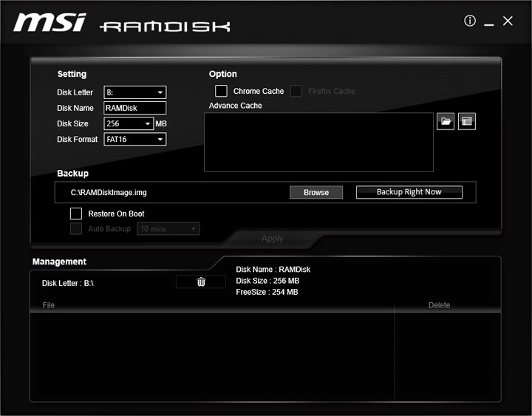Open the Disk Format FAT16 dropdown
The height and width of the screenshot is (416, 532).
click(134, 139)
